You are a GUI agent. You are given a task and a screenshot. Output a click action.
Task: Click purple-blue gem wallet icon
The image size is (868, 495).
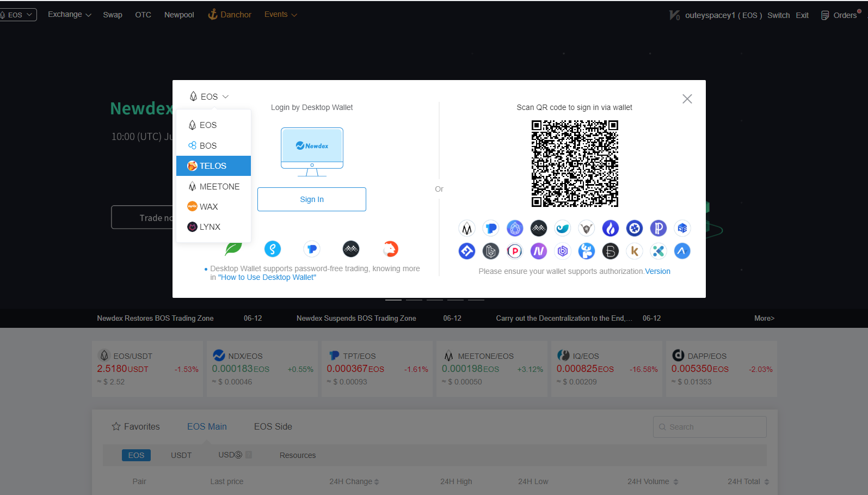515,228
